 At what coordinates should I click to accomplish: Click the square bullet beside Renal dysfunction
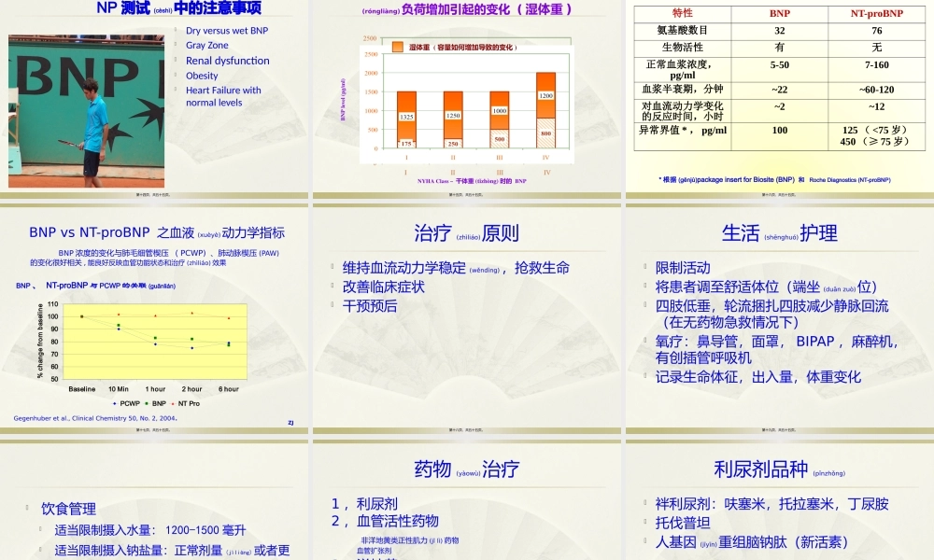tap(177, 61)
